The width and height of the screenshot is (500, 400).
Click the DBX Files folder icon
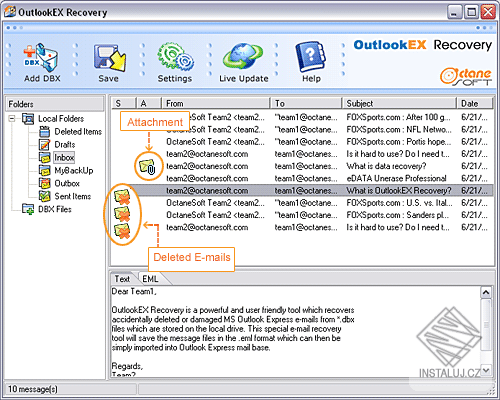28,209
